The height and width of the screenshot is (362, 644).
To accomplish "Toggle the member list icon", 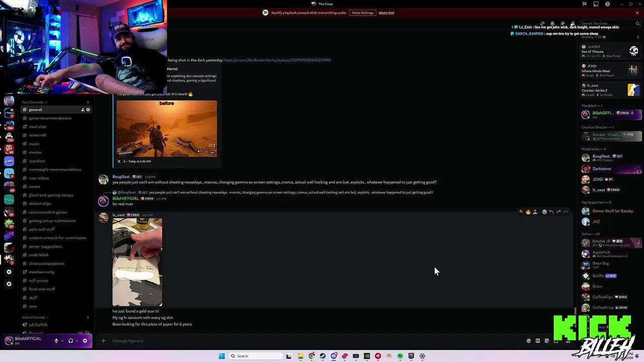I will pos(573,23).
